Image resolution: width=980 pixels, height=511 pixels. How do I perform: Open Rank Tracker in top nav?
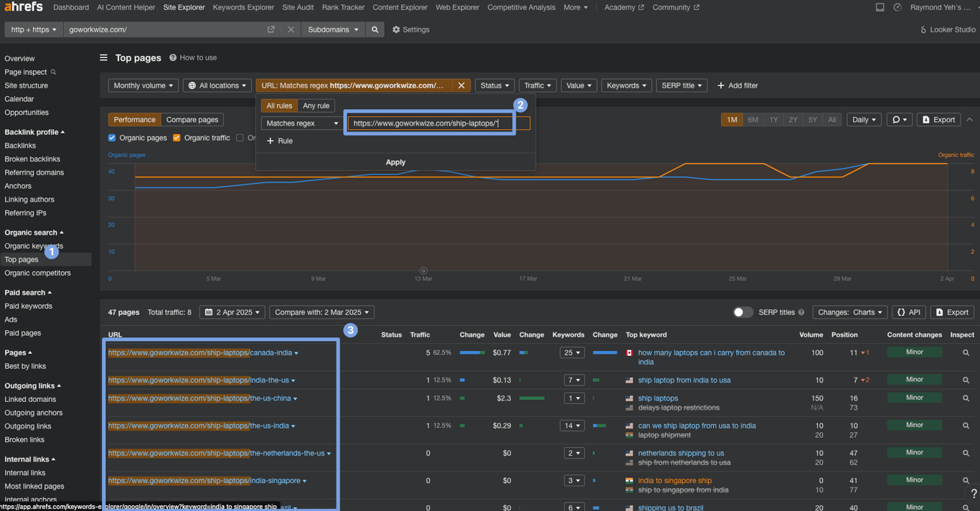(x=343, y=7)
